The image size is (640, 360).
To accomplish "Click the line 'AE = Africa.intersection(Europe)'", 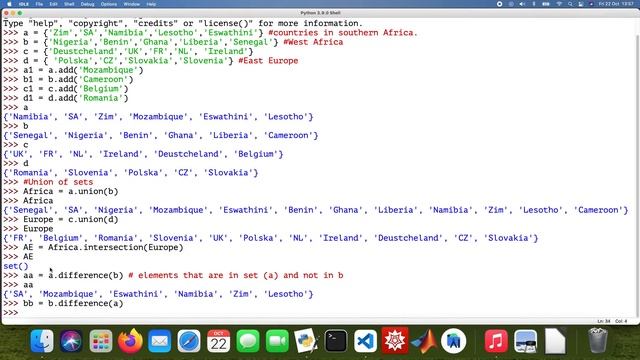I will (103, 247).
